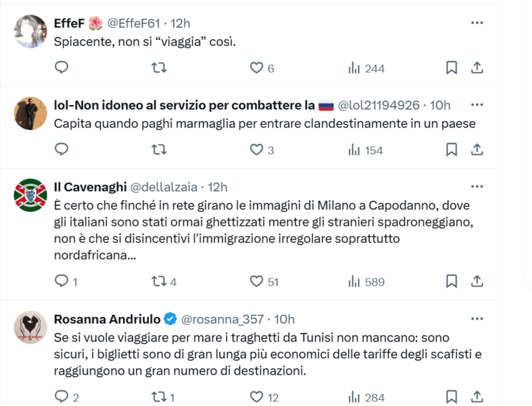Retweet Il Cavenaghi's post with 4 reposts

(160, 282)
